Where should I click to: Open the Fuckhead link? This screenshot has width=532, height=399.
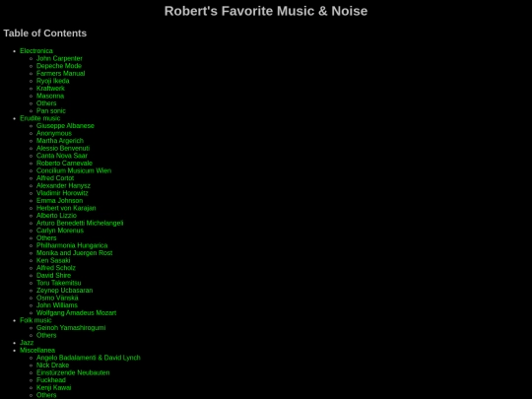point(51,380)
